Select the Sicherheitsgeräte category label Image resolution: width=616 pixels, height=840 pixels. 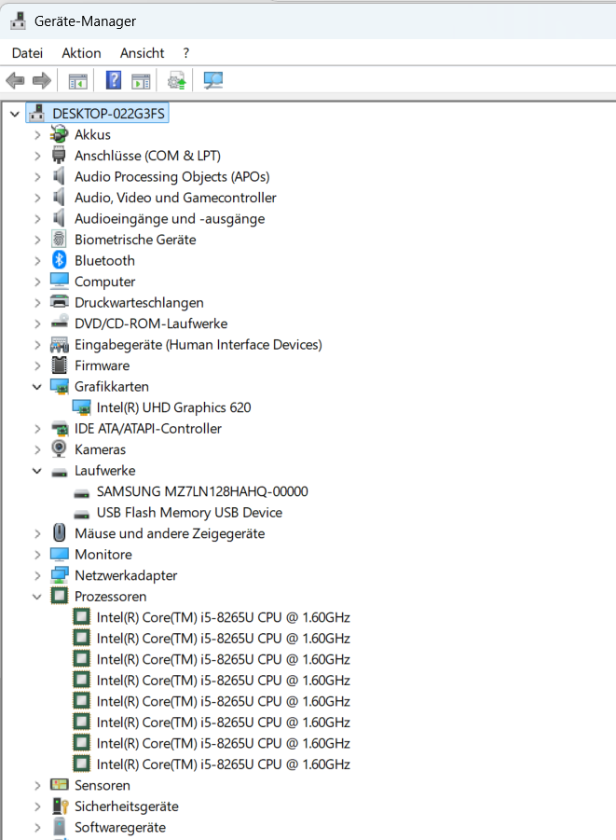tap(127, 806)
